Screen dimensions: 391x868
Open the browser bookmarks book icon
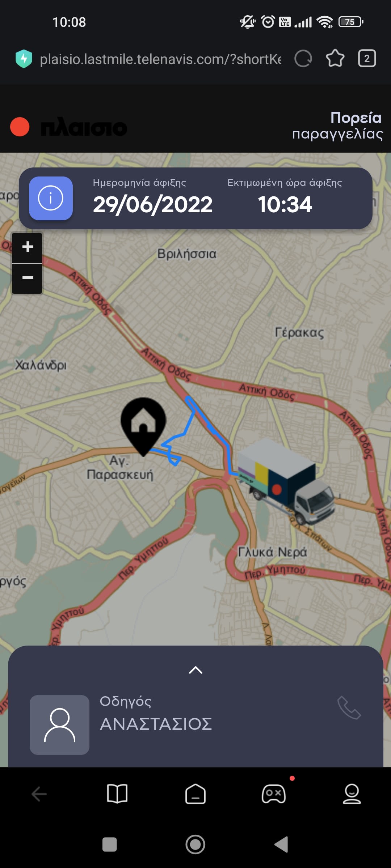117,794
